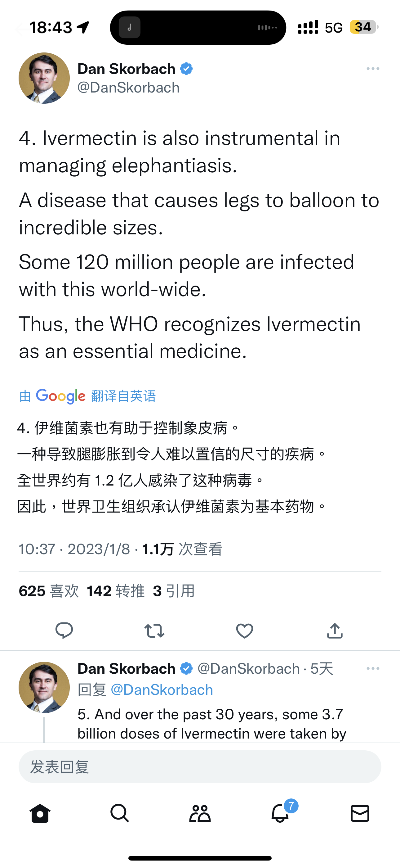Open the share tweet icon

(335, 631)
